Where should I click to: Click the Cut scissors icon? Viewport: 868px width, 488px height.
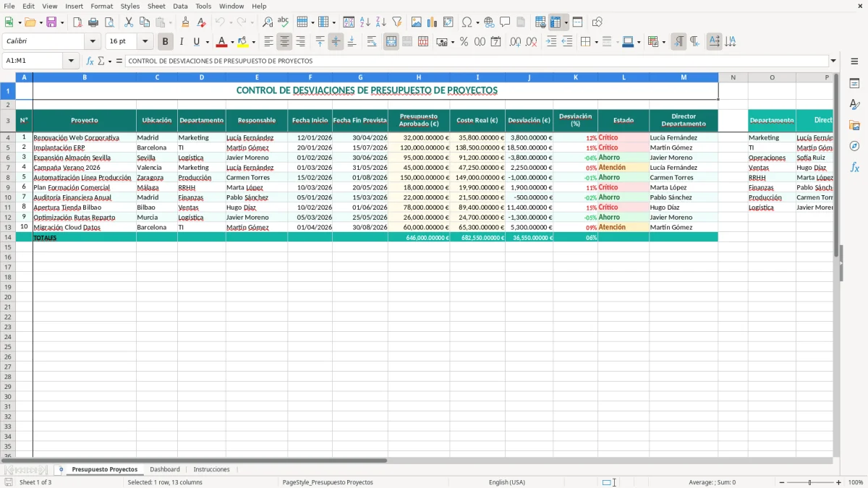pyautogui.click(x=128, y=22)
